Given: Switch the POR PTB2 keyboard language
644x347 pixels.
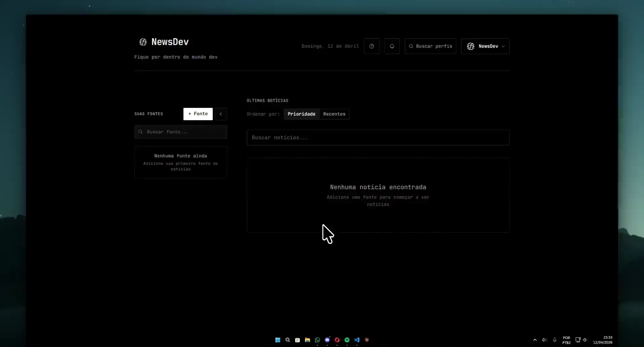Looking at the screenshot, I should 567,340.
